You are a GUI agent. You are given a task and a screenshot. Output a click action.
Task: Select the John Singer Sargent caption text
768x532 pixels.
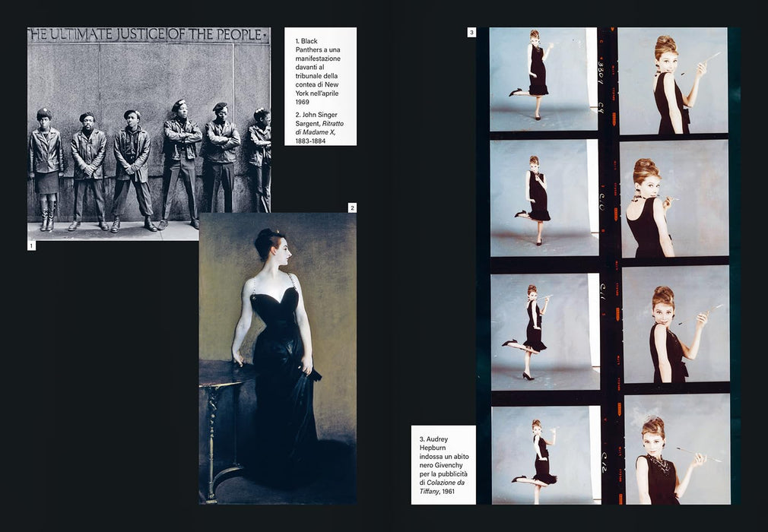[x=319, y=128]
